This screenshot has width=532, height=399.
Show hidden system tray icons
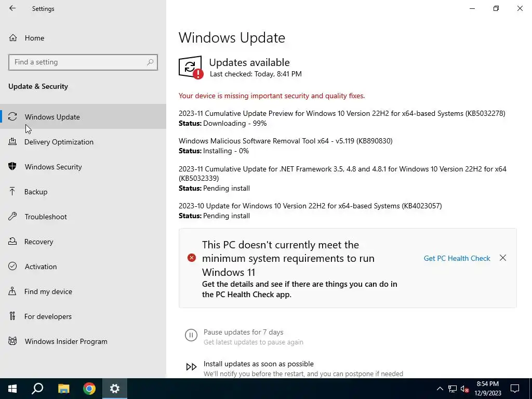(440, 389)
